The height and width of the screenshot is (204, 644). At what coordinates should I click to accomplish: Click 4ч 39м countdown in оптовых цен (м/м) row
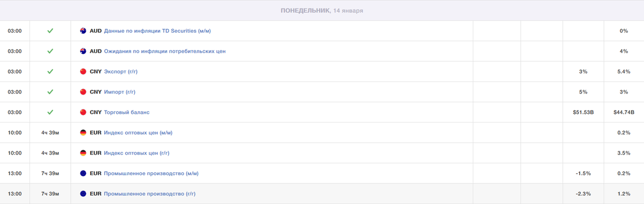pos(50,133)
